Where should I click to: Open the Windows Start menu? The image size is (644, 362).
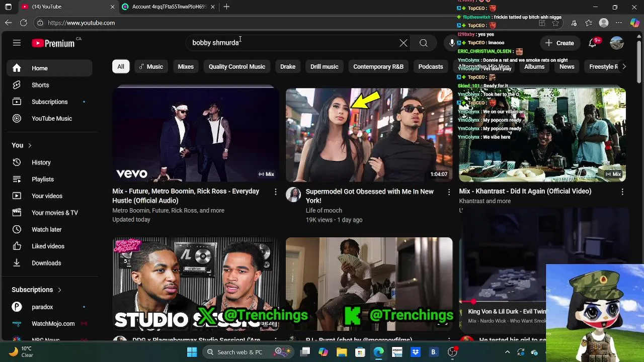pos(192,352)
